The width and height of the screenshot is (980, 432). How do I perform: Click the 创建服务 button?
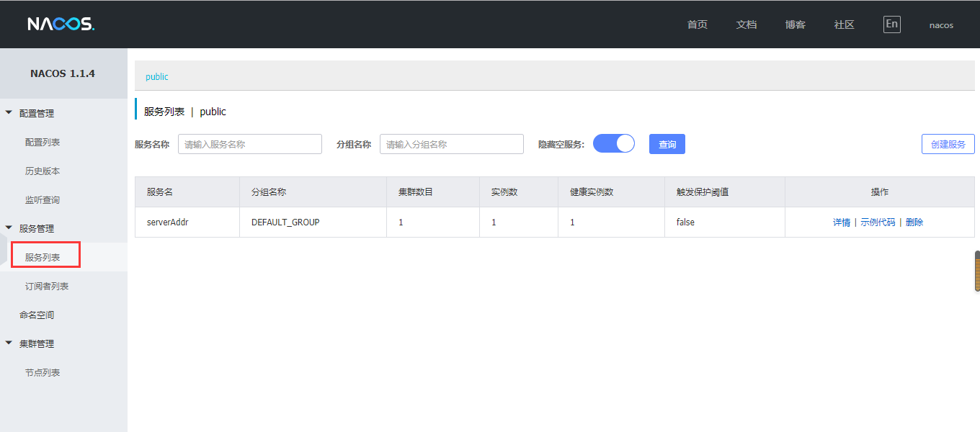pyautogui.click(x=948, y=144)
